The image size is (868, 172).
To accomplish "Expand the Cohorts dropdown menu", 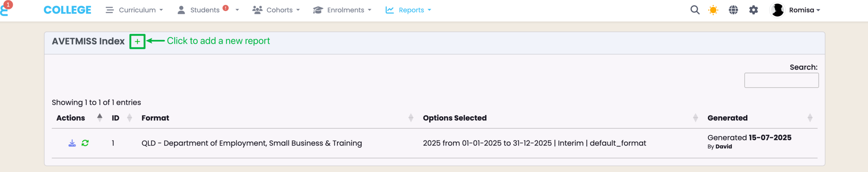I will point(276,10).
